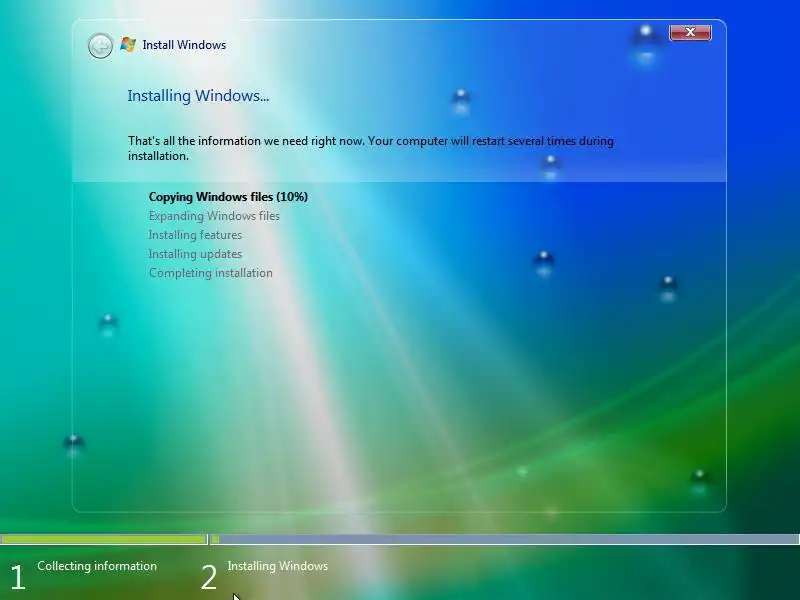Click 'Installing Windows' stage label at bottom
The width and height of the screenshot is (800, 600).
278,566
